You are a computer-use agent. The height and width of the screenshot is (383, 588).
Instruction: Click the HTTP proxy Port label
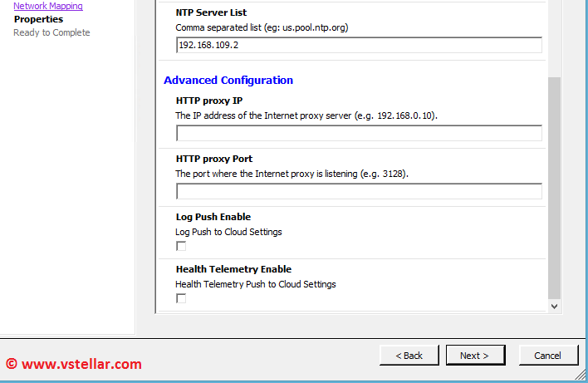214,159
